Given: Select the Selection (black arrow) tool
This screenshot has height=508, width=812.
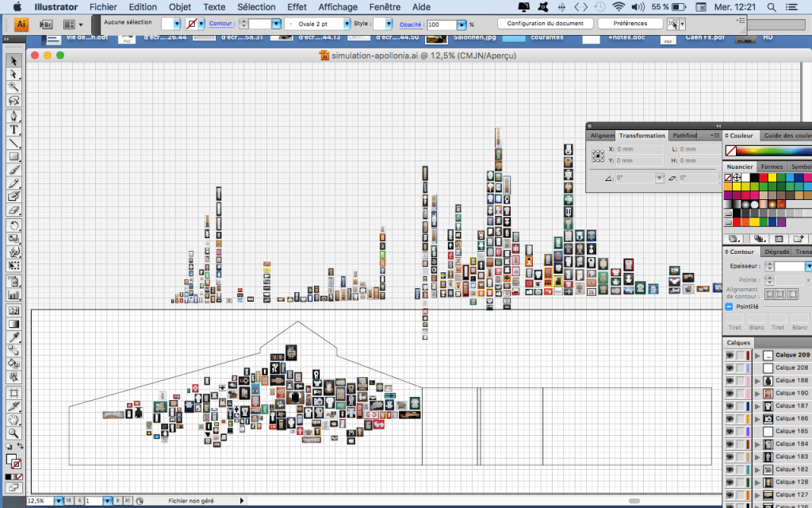Looking at the screenshot, I should [x=14, y=60].
